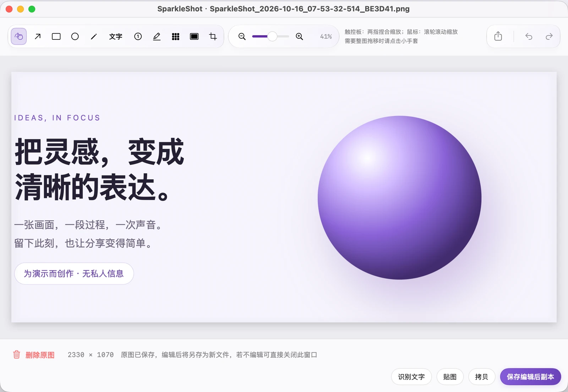Click the zoom slider knob

[272, 36]
